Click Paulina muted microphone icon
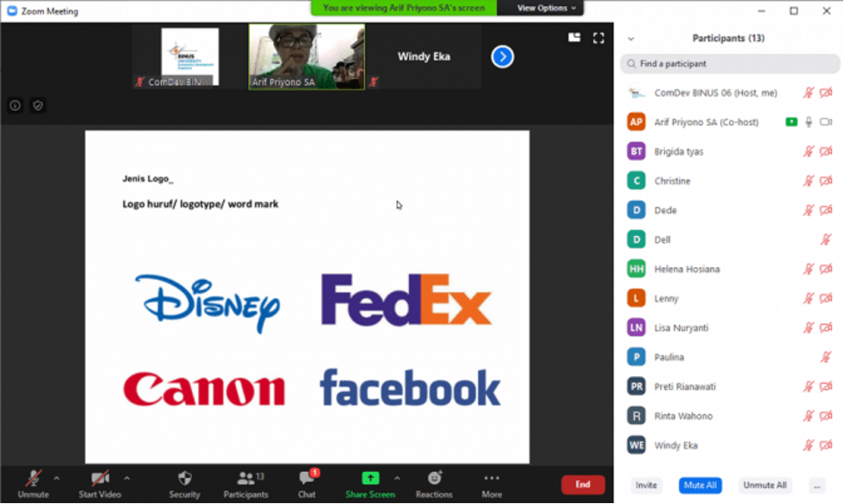The height and width of the screenshot is (504, 845). coord(826,357)
